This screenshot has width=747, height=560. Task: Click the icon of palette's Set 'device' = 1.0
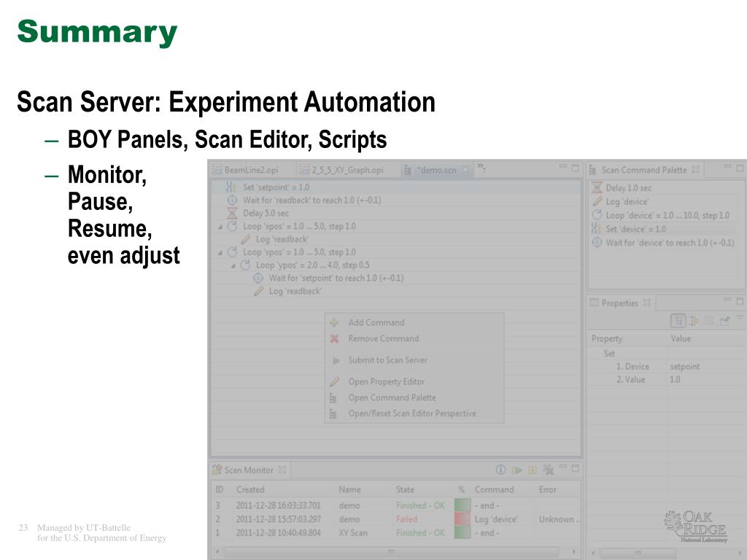[596, 228]
